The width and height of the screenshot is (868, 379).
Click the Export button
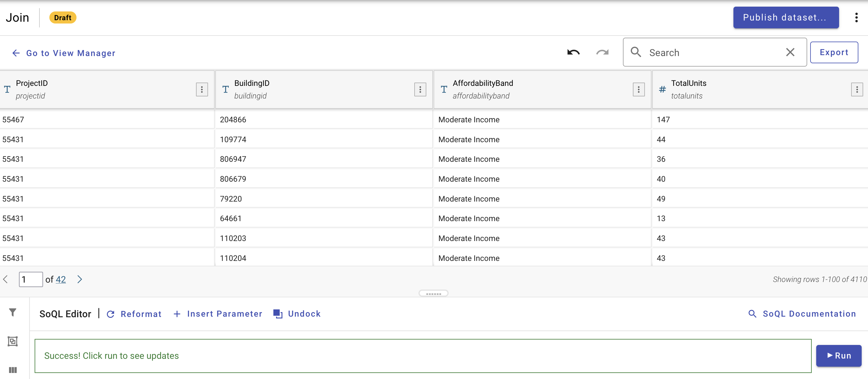click(x=834, y=52)
